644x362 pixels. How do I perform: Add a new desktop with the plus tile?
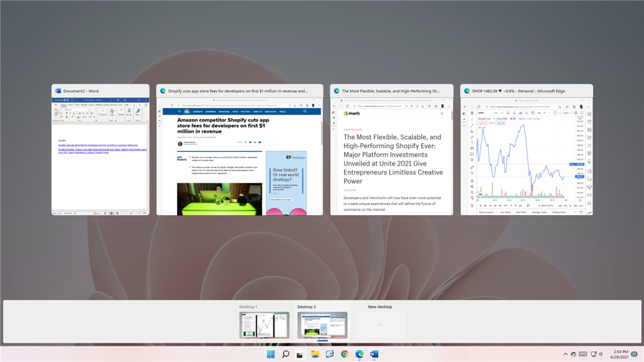coord(381,325)
